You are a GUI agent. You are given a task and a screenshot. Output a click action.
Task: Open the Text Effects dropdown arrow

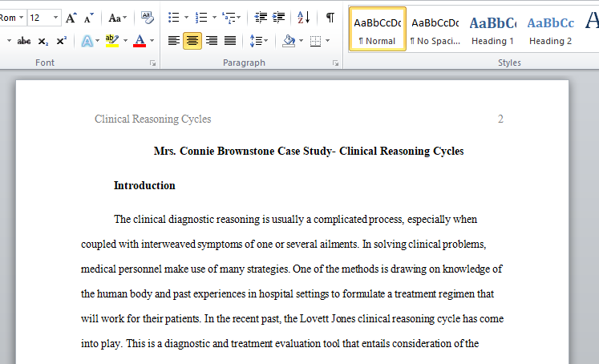coord(97,41)
